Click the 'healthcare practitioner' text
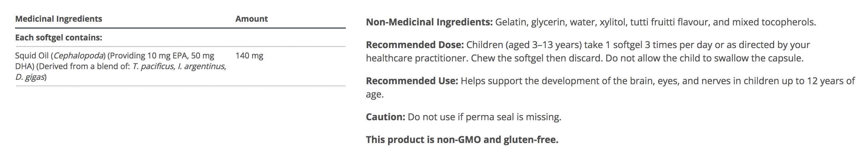This screenshot has width=868, height=157. [417, 58]
